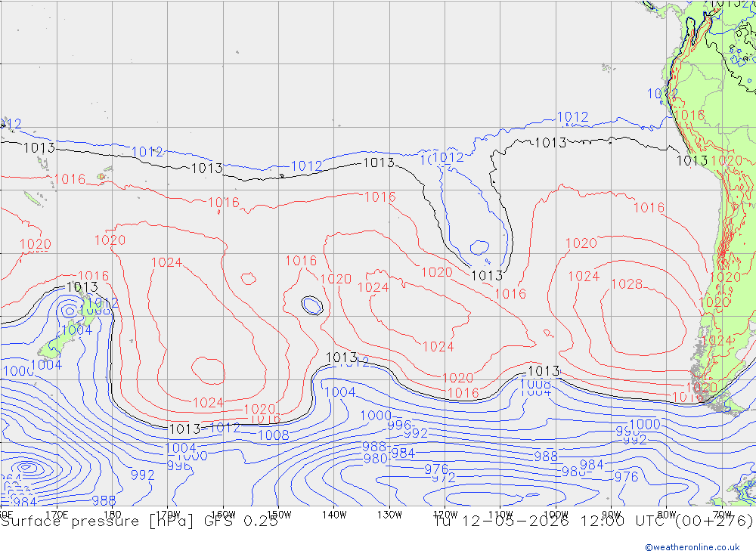Image resolution: width=756 pixels, height=554 pixels.
Task: Click the small red closed contour near 160W
Action: pos(248,279)
